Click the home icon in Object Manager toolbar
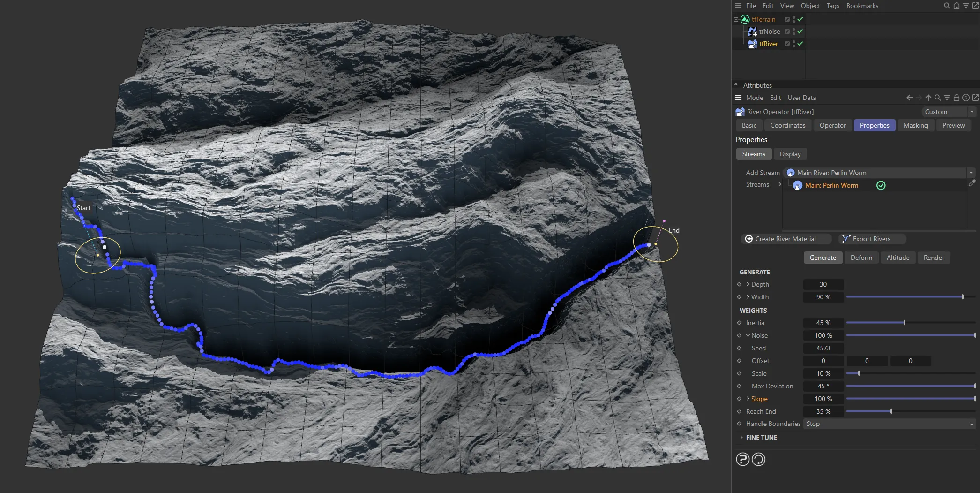 pos(956,6)
